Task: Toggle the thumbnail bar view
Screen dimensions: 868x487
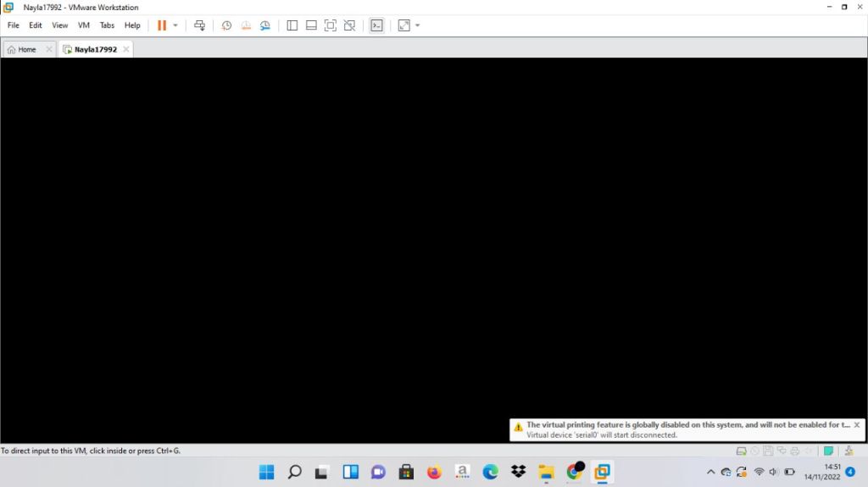Action: [x=311, y=25]
